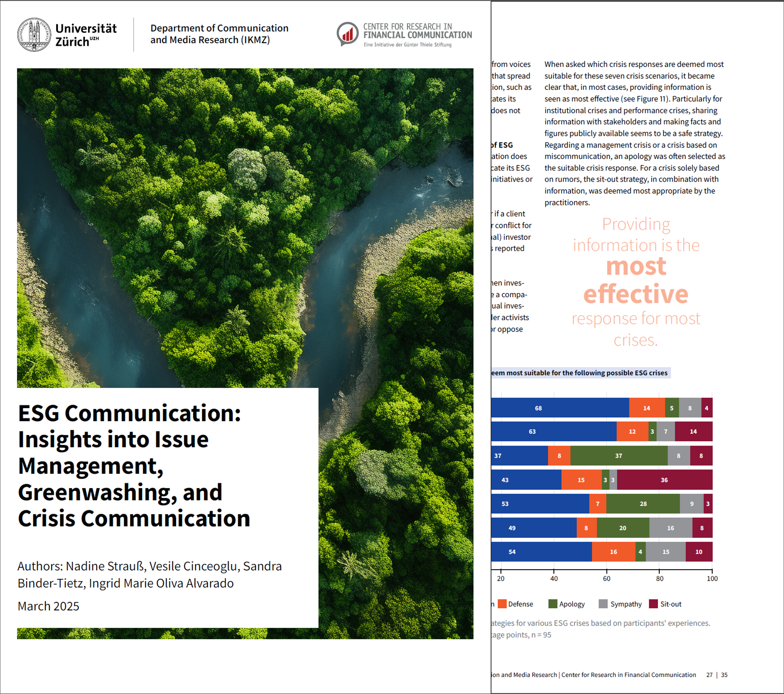Image resolution: width=784 pixels, height=694 pixels.
Task: Click the gray Sympathy legend square
Action: (x=603, y=604)
